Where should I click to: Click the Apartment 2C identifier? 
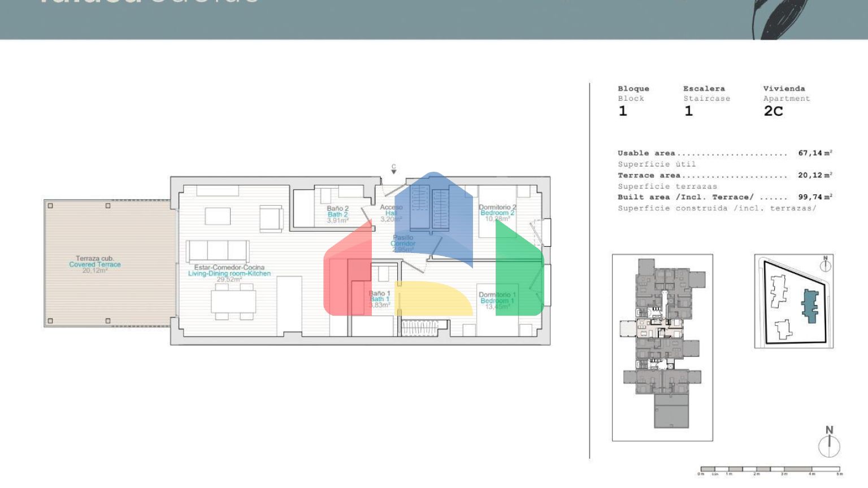pos(773,111)
